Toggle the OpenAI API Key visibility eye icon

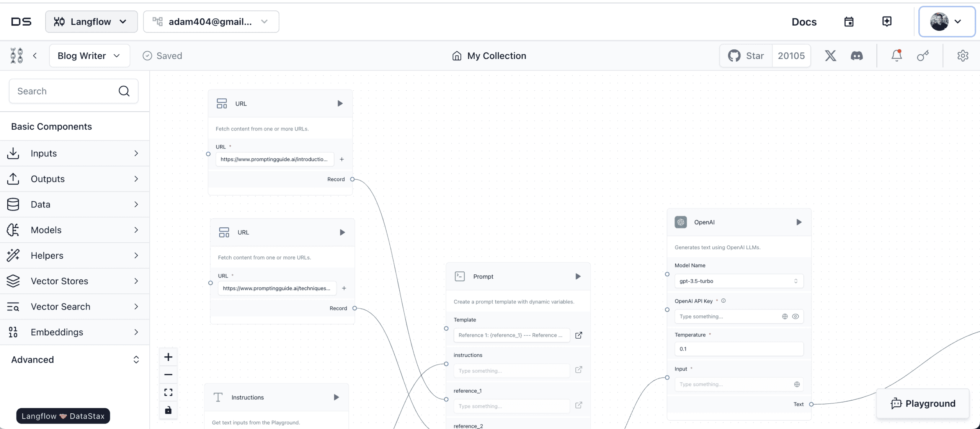click(795, 316)
